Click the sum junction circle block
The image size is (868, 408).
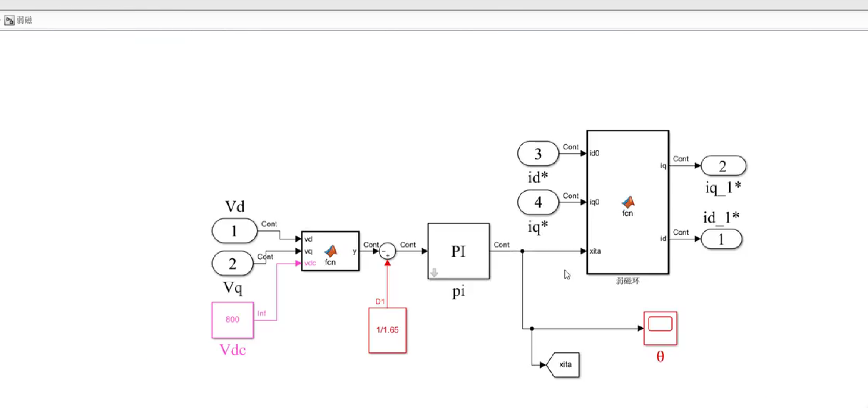tap(387, 251)
